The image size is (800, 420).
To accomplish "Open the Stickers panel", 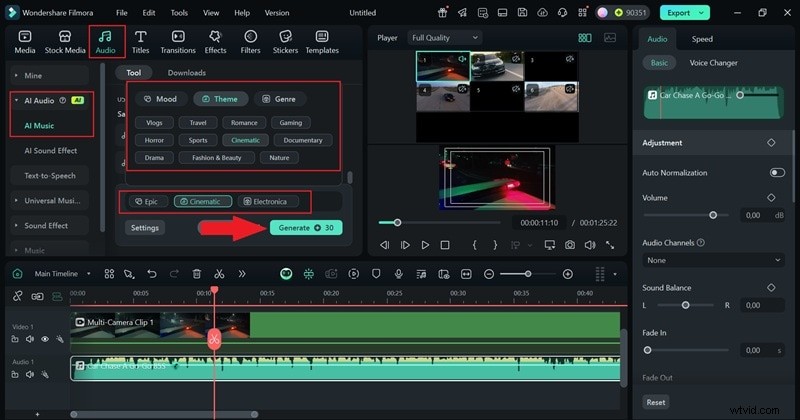I will (285, 42).
